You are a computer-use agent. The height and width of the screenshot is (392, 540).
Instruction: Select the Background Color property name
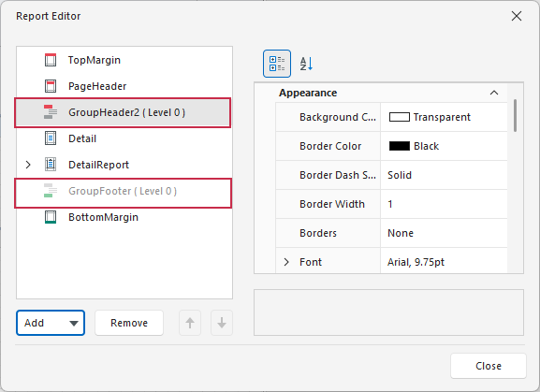tap(338, 117)
